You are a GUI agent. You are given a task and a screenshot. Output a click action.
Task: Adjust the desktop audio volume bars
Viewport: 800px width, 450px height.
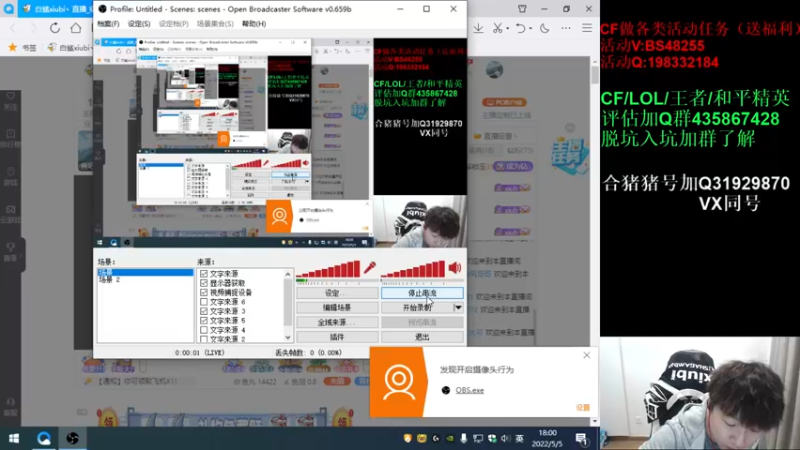point(413,269)
